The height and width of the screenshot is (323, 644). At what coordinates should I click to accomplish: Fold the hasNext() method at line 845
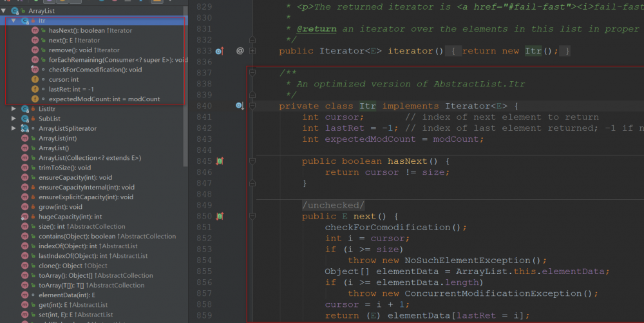point(253,161)
